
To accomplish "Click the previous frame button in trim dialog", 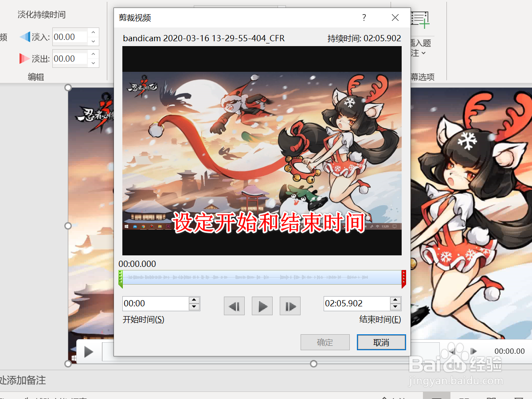I will [234, 306].
